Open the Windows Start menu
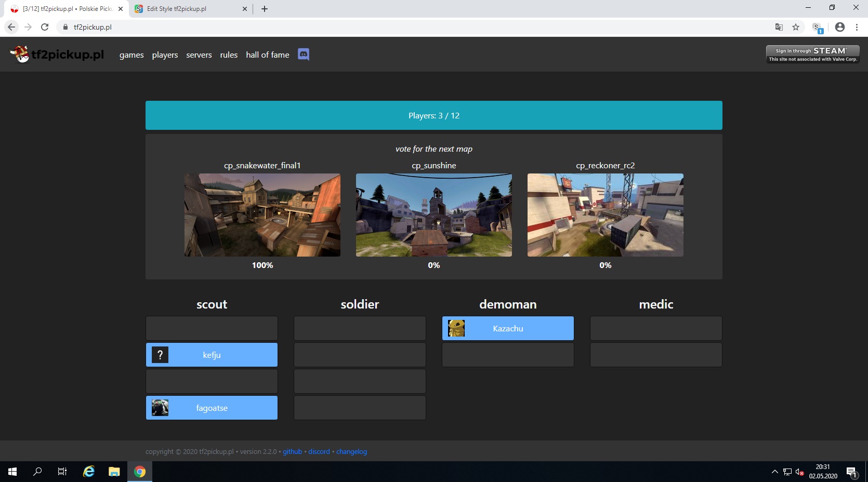868x482 pixels. [x=12, y=472]
